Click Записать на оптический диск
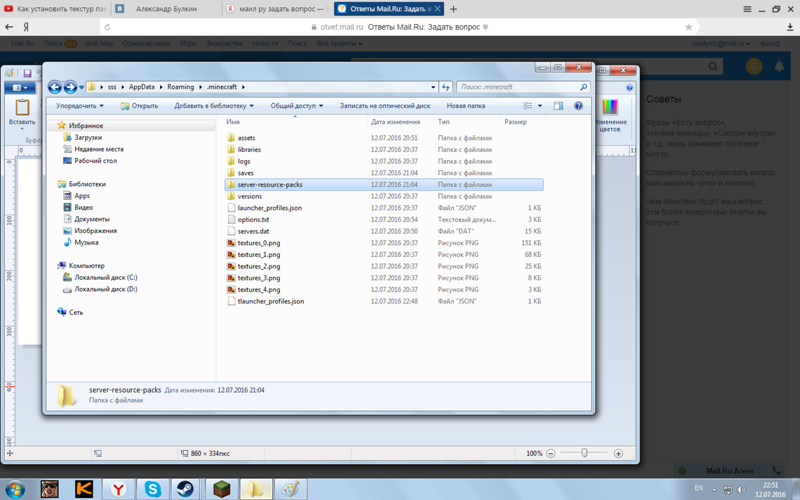The image size is (800, 500). point(384,105)
